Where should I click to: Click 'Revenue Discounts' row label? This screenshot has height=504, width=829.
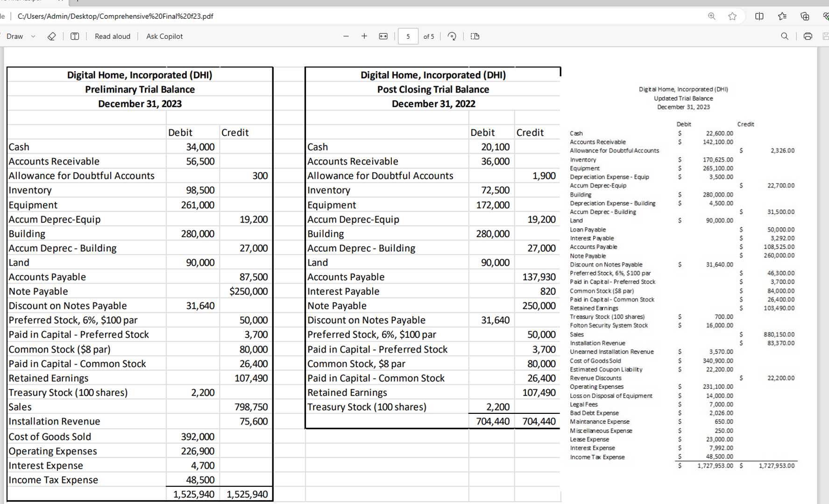coord(595,378)
